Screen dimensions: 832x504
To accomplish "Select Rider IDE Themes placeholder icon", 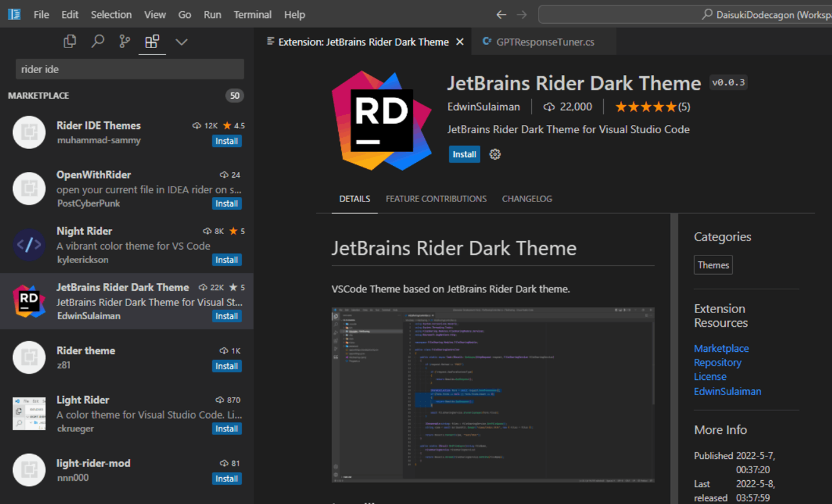I will 29,133.
